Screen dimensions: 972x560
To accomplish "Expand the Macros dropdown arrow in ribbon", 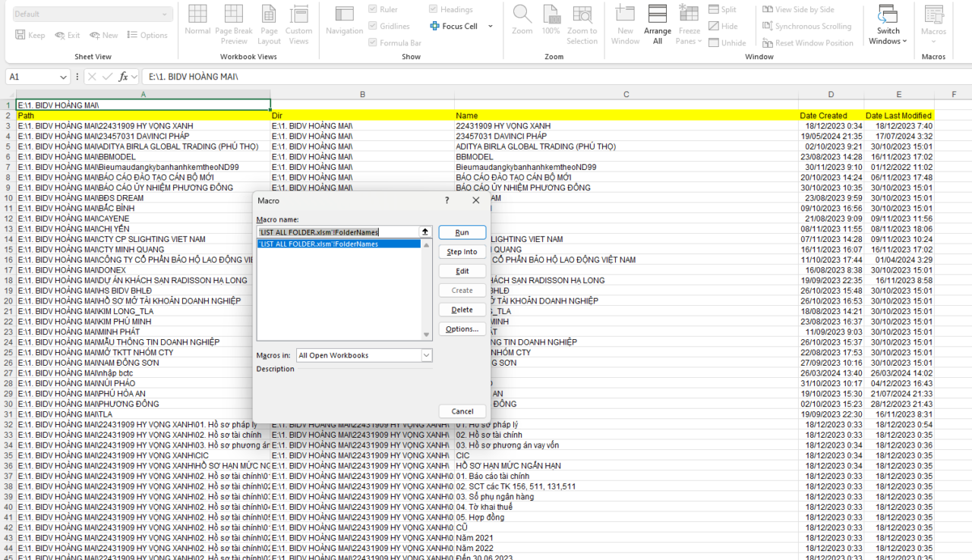I will point(933,42).
